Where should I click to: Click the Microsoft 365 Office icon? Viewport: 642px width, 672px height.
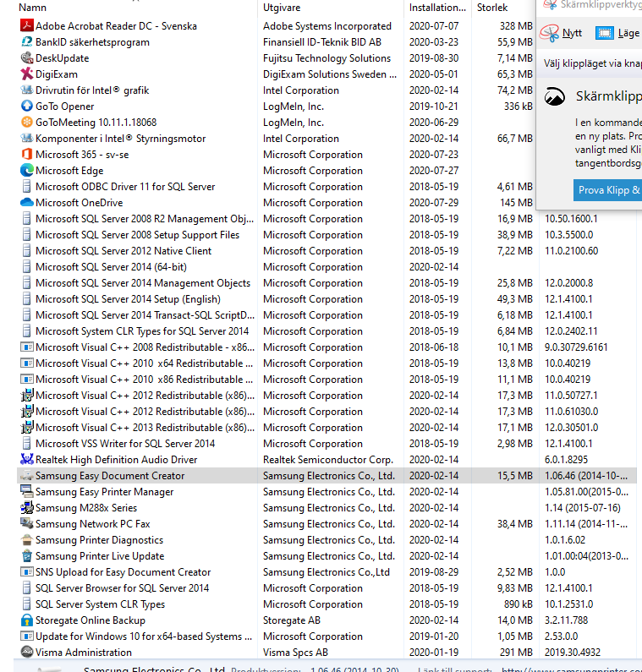coord(26,155)
